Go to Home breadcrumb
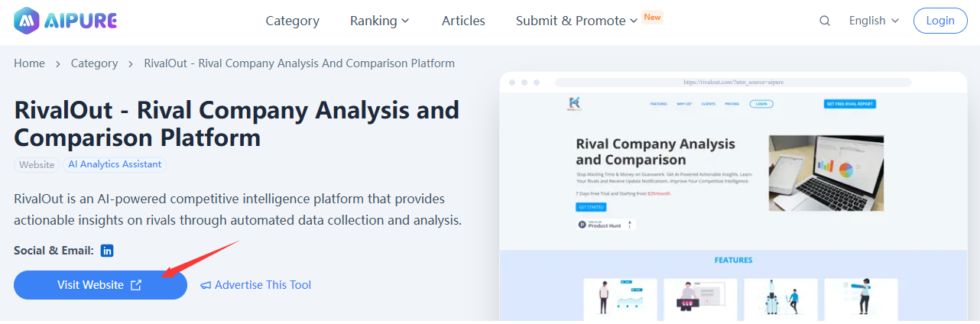980x324 pixels. click(29, 63)
